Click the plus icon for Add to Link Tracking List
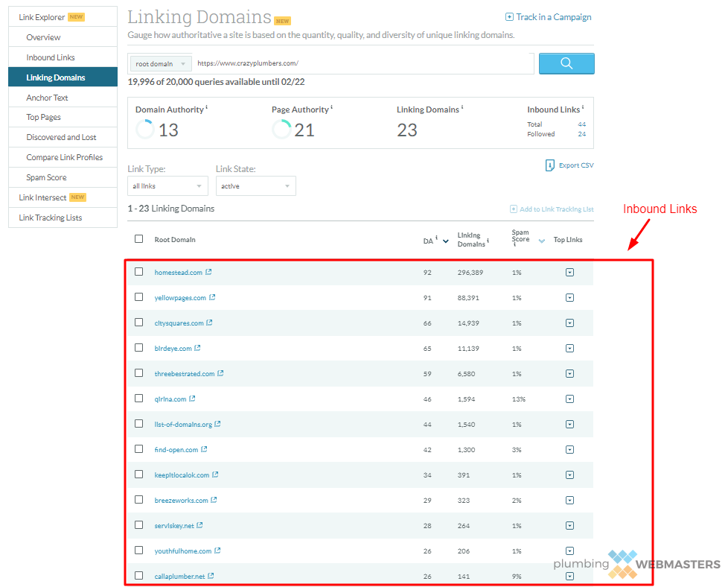The image size is (728, 587). click(x=514, y=209)
